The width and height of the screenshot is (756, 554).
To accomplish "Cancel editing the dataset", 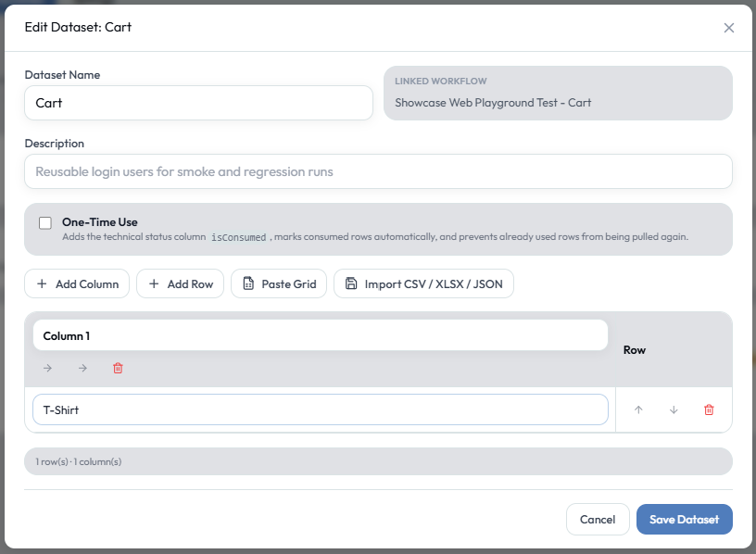I will [598, 520].
